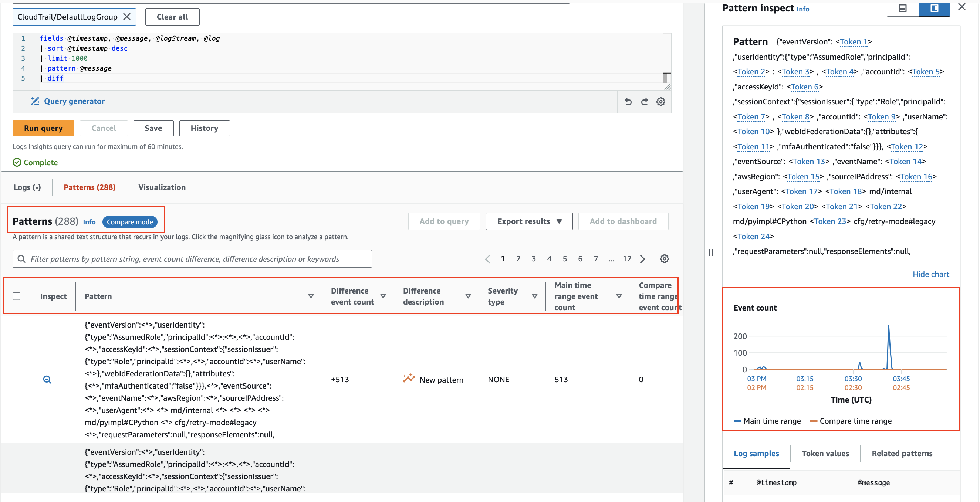Switch to the Patterns (288) tab
This screenshot has width=980, height=502.
[89, 187]
